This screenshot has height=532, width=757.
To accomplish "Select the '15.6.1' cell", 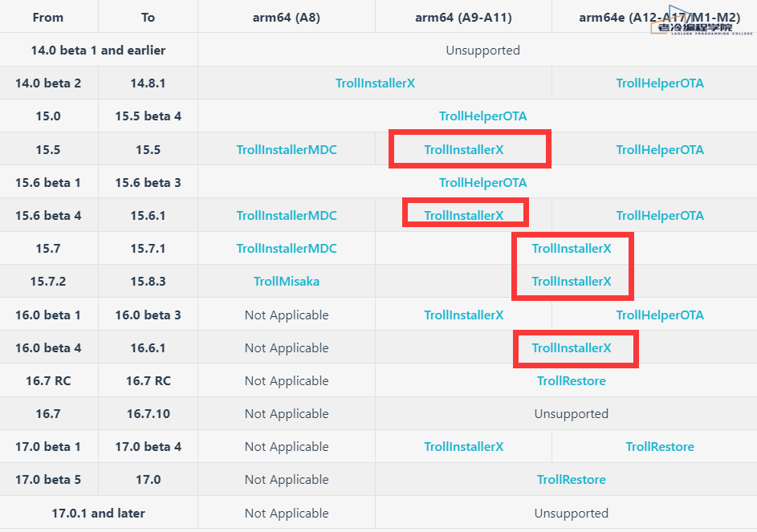I will (x=148, y=215).
